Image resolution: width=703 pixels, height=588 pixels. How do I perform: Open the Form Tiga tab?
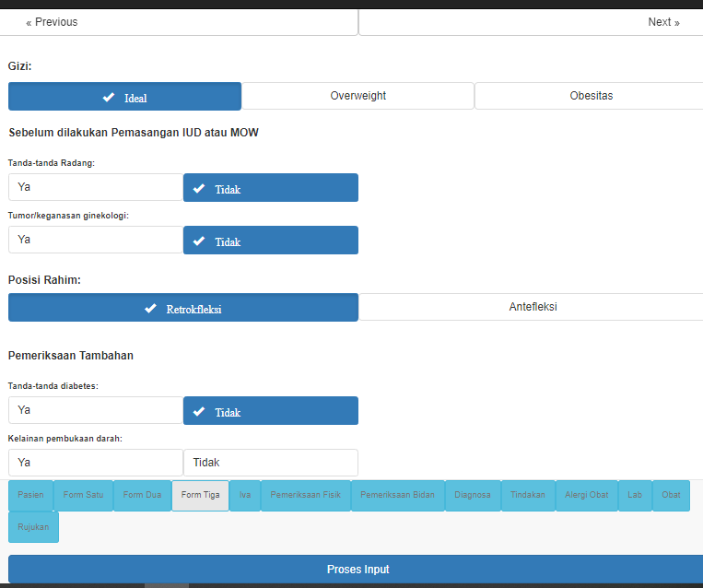pyautogui.click(x=201, y=495)
